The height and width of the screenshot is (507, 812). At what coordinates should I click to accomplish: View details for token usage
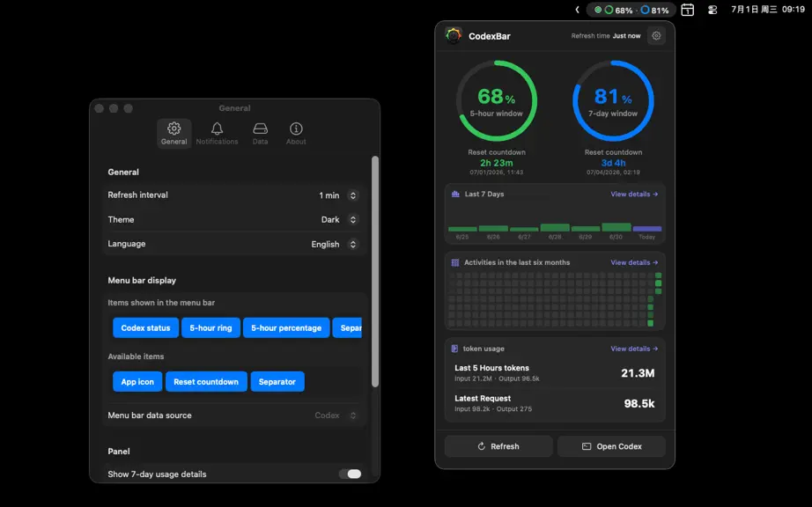pos(634,349)
